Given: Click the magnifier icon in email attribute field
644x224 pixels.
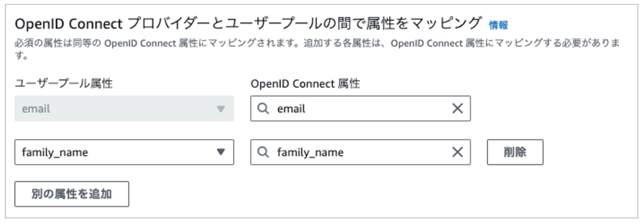Looking at the screenshot, I should pyautogui.click(x=263, y=108).
